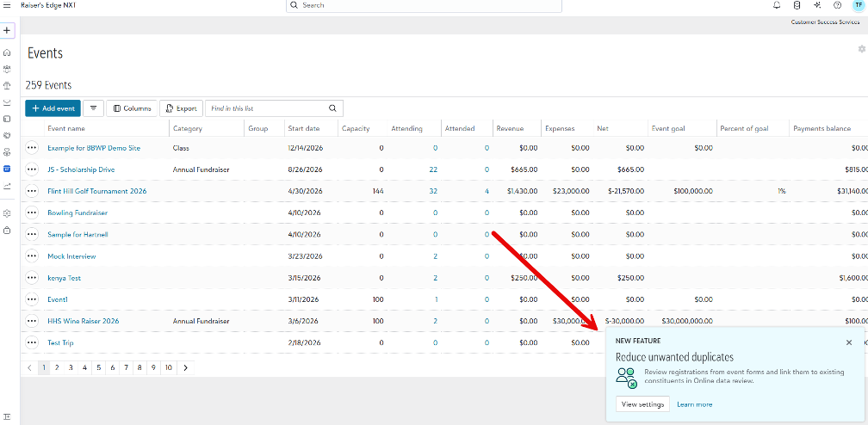Click View settings in the New Feature popup
This screenshot has height=425, width=868.
tap(642, 404)
